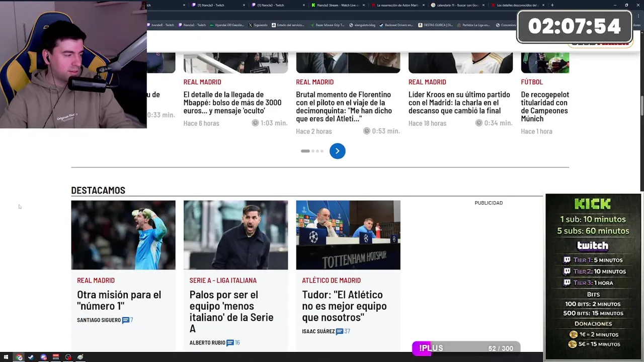Click the !PLUS 52 / 300 progress bar
The width and height of the screenshot is (644, 362).
(x=466, y=348)
